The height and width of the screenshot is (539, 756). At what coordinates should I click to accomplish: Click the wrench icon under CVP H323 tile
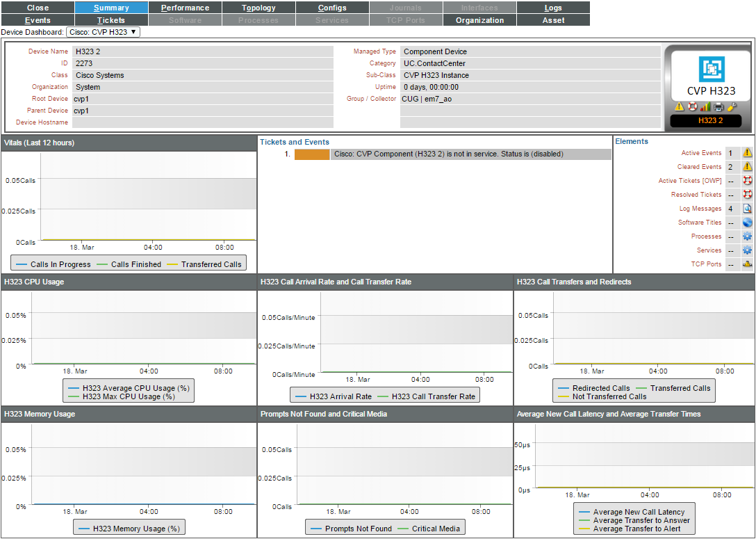[732, 106]
